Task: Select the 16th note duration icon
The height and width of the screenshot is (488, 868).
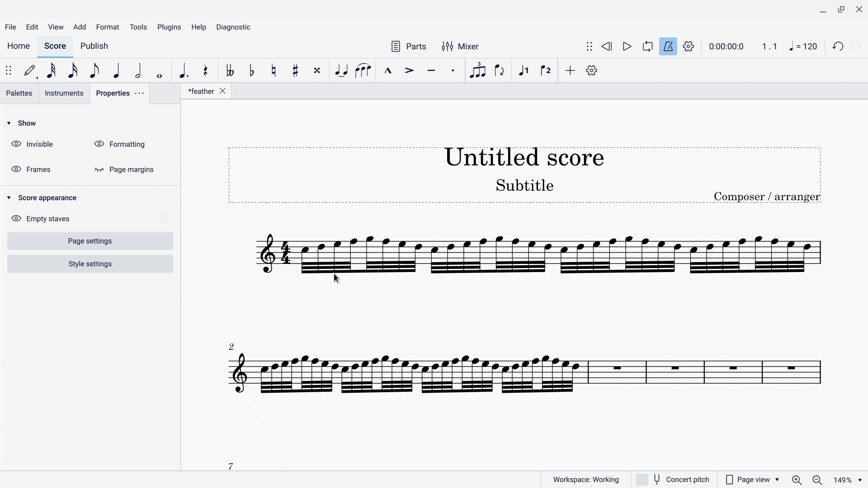Action: tap(73, 71)
